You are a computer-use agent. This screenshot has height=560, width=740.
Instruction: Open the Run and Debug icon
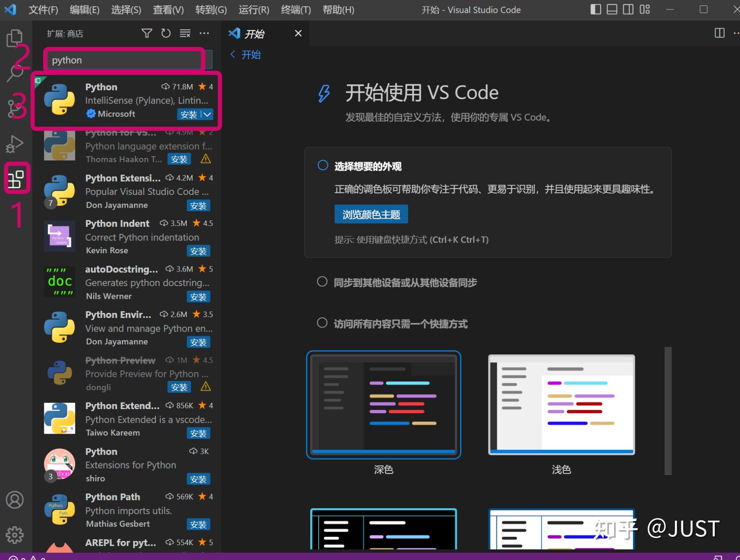pyautogui.click(x=15, y=143)
